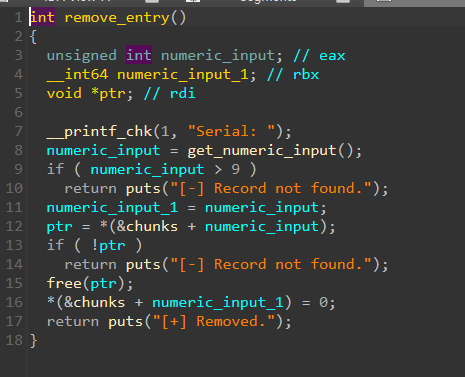Click ptr assignment target on line 12
The width and height of the screenshot is (465, 377).
[x=60, y=226]
